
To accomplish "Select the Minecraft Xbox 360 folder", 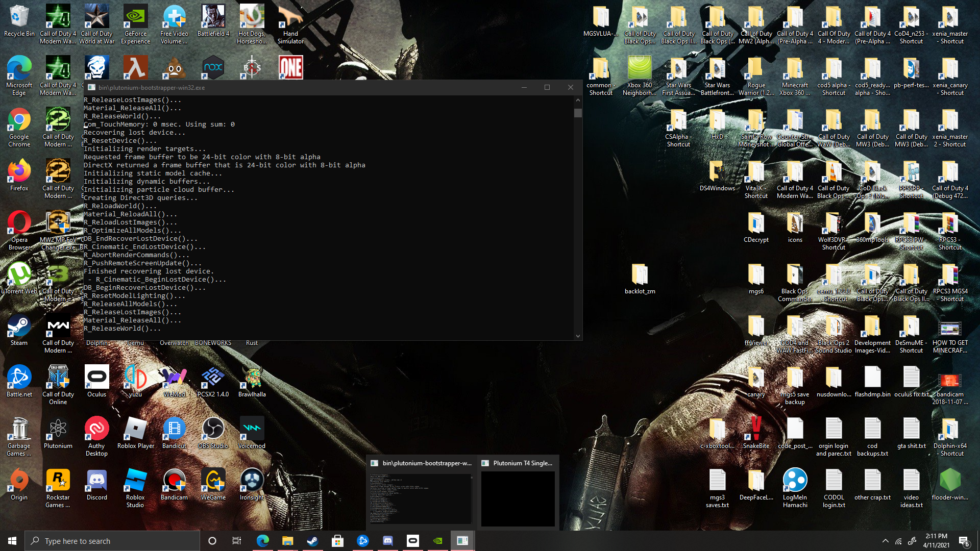I will tap(795, 76).
